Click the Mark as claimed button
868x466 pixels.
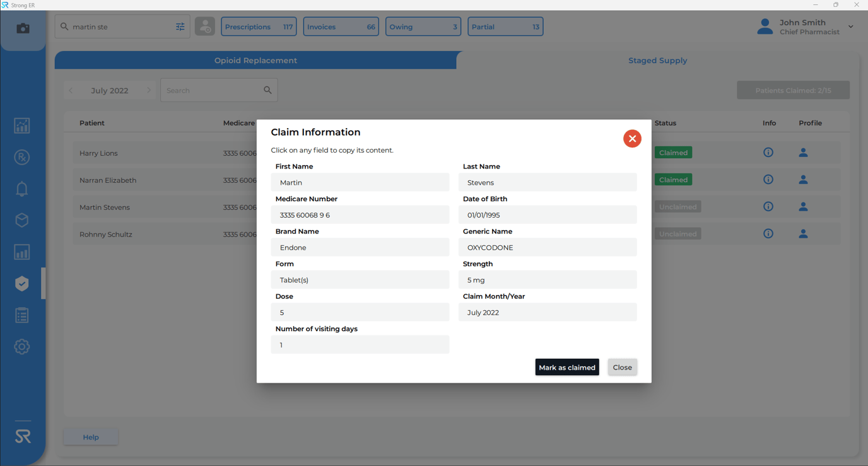[566, 367]
